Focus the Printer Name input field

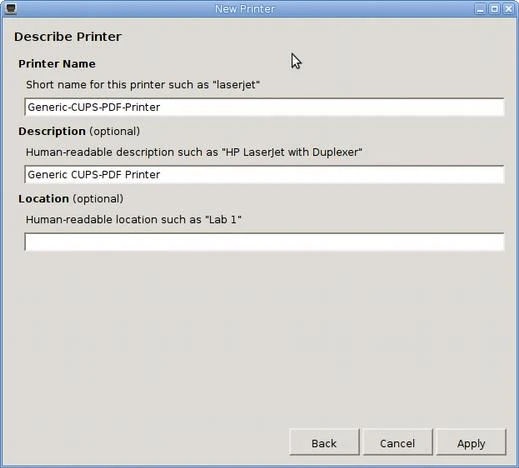pos(264,107)
